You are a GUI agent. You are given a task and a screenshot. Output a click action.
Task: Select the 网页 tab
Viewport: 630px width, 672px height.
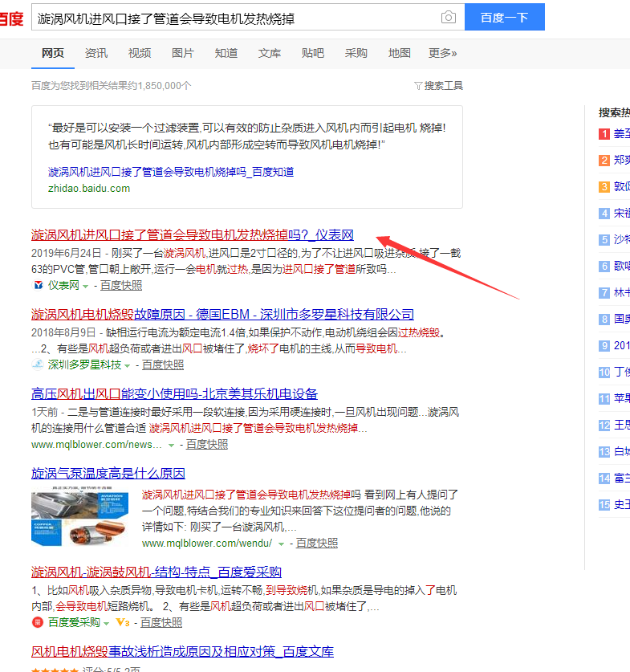(53, 53)
